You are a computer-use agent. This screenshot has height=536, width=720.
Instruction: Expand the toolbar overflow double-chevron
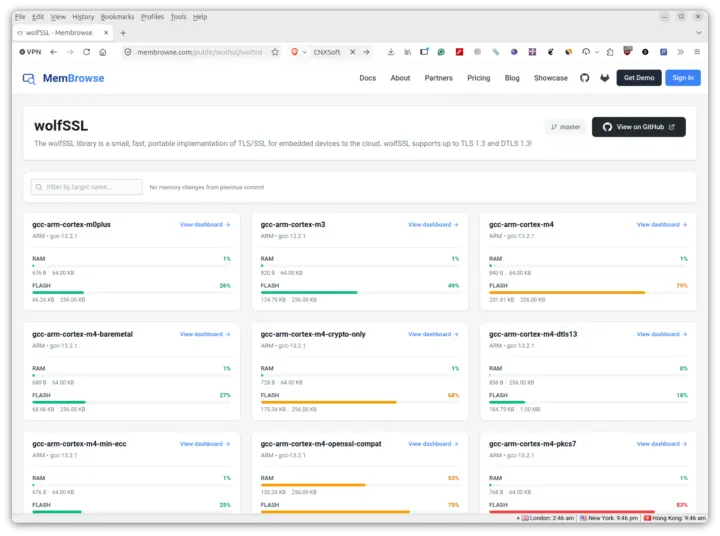pyautogui.click(x=681, y=52)
